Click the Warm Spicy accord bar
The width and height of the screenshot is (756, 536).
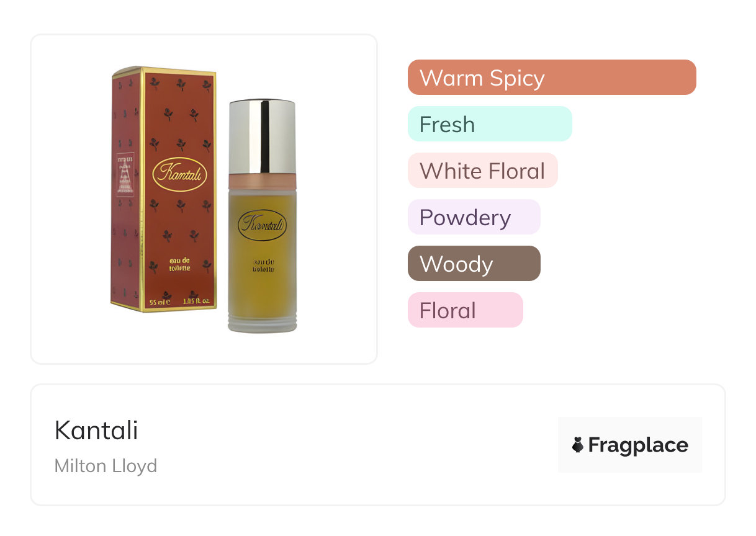click(x=552, y=78)
